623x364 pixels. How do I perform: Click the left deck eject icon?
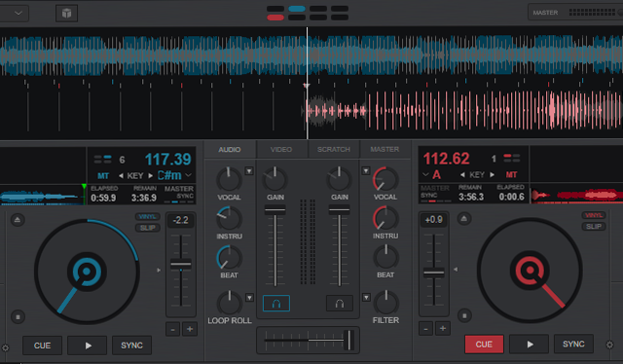coord(18,220)
